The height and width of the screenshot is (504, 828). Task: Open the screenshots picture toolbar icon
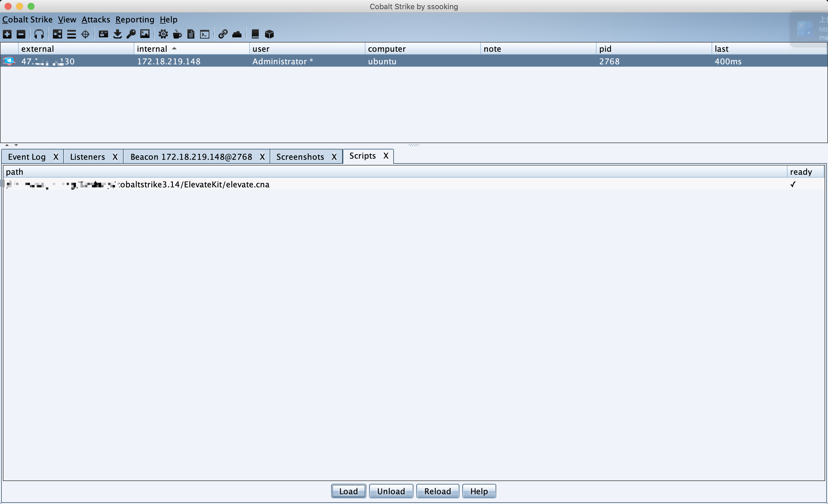(x=145, y=34)
